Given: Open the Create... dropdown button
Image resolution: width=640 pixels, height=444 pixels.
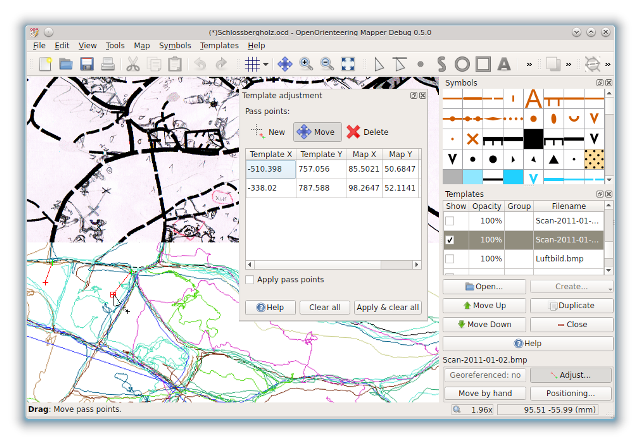Looking at the screenshot, I should pos(571,286).
